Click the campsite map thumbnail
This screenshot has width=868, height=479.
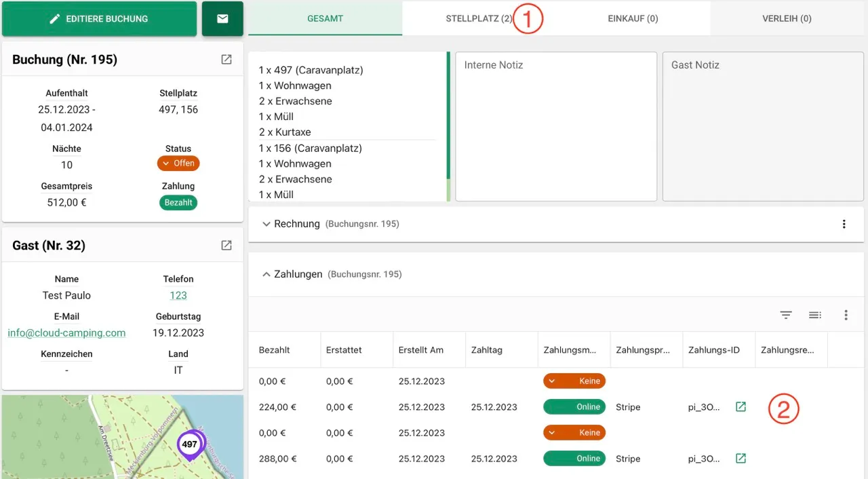(123, 437)
